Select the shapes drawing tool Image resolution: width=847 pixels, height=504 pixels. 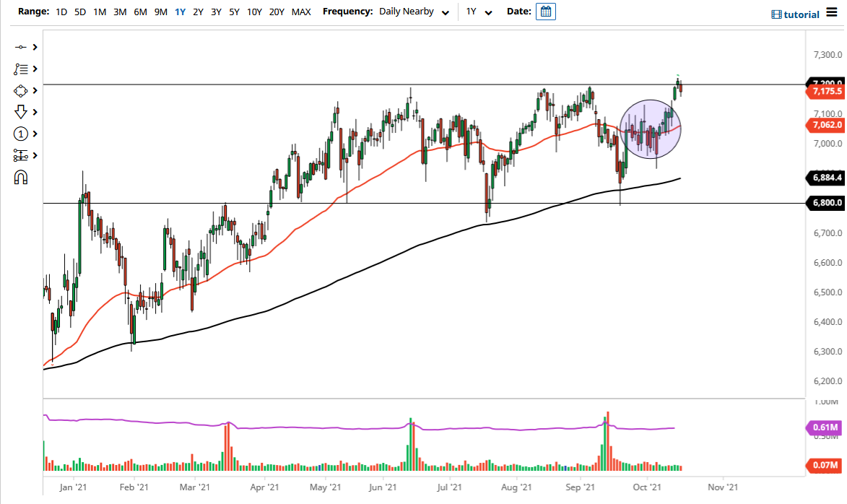[22, 90]
